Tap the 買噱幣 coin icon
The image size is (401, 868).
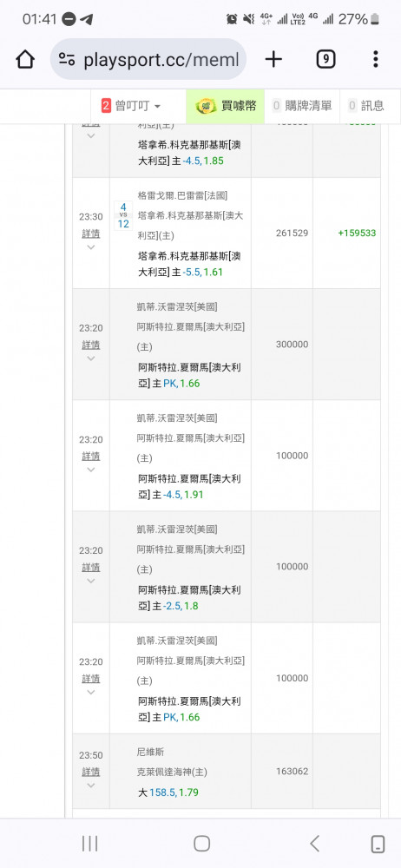pos(206,106)
